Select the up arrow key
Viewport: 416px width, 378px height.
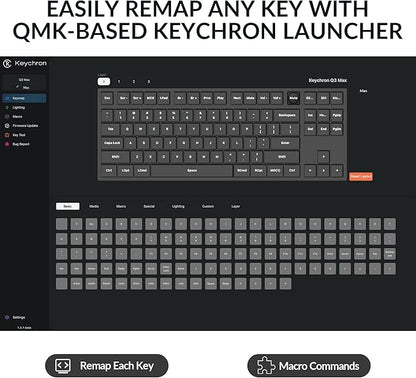tap(323, 157)
